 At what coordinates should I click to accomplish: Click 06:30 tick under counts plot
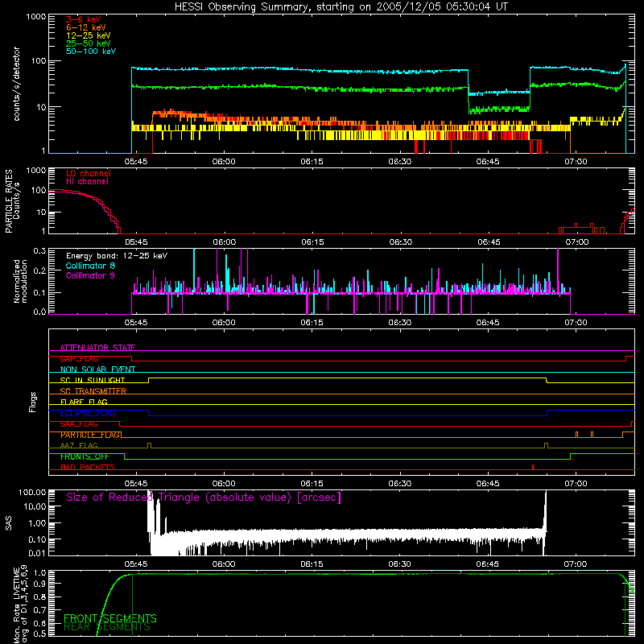pyautogui.click(x=399, y=162)
